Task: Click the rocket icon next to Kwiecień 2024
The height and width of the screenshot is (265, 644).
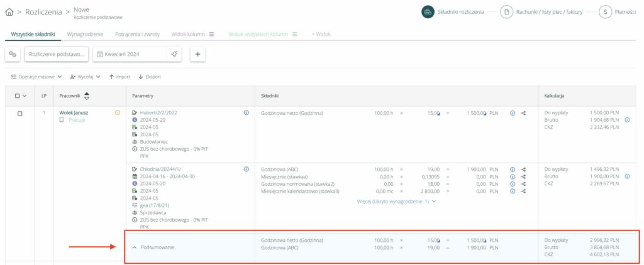Action: click(174, 55)
